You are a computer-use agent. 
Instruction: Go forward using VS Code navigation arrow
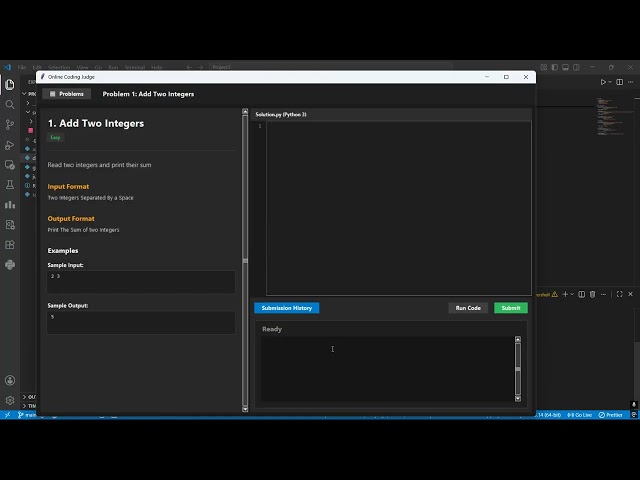[200, 67]
